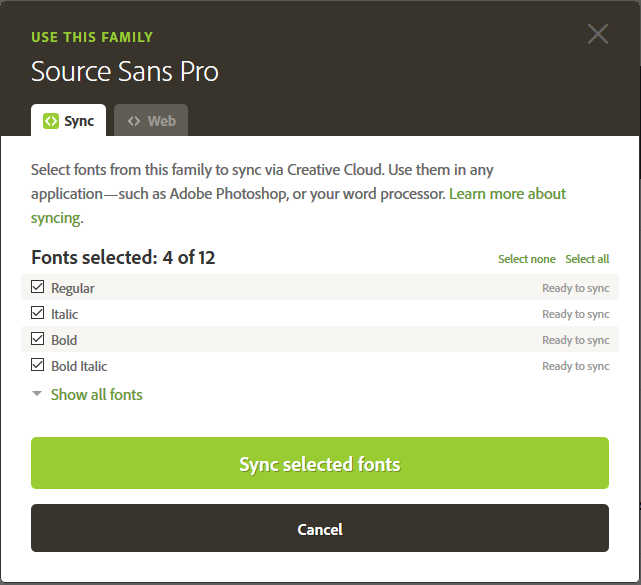Expand the Show all fonts list
Screen dimensions: 641x585
pyautogui.click(x=96, y=394)
